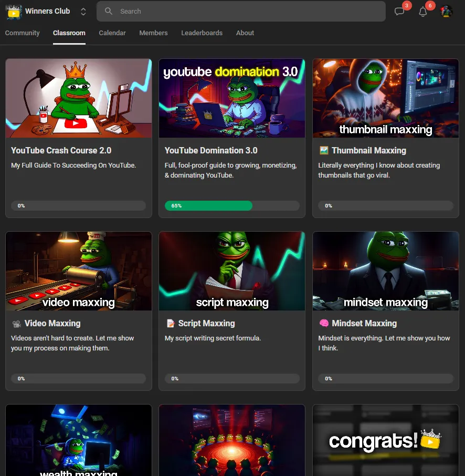465x476 pixels.
Task: Click the Winners Club logo icon
Action: (14, 12)
